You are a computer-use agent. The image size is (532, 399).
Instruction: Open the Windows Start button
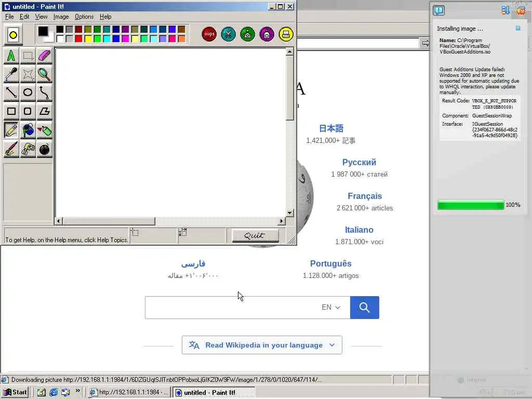[15, 392]
